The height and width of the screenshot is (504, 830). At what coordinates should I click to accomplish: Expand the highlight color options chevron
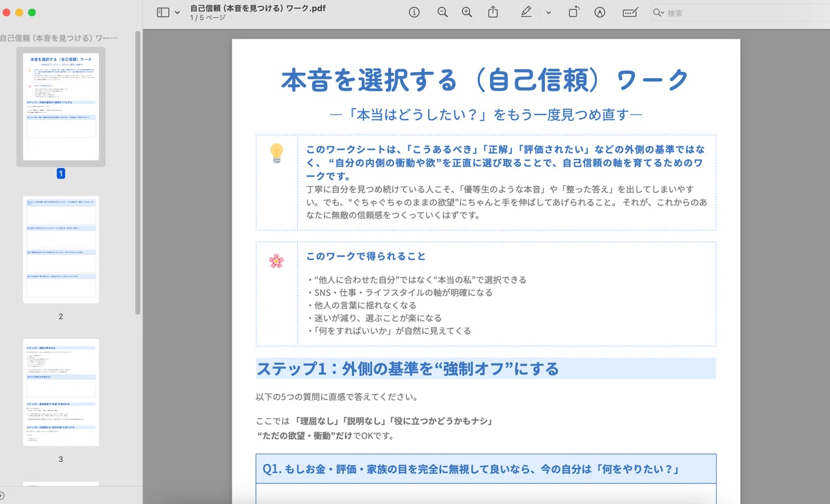coord(548,12)
